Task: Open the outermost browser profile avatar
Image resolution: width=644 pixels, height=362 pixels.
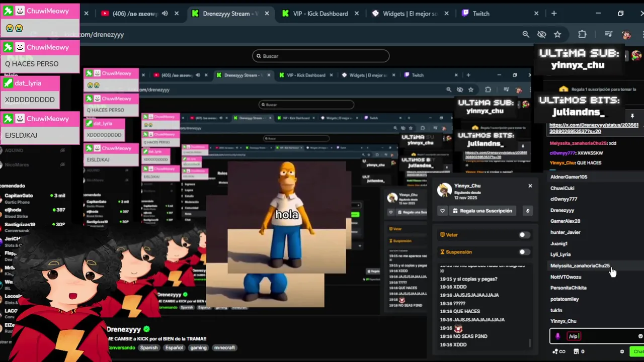Action: point(626,34)
